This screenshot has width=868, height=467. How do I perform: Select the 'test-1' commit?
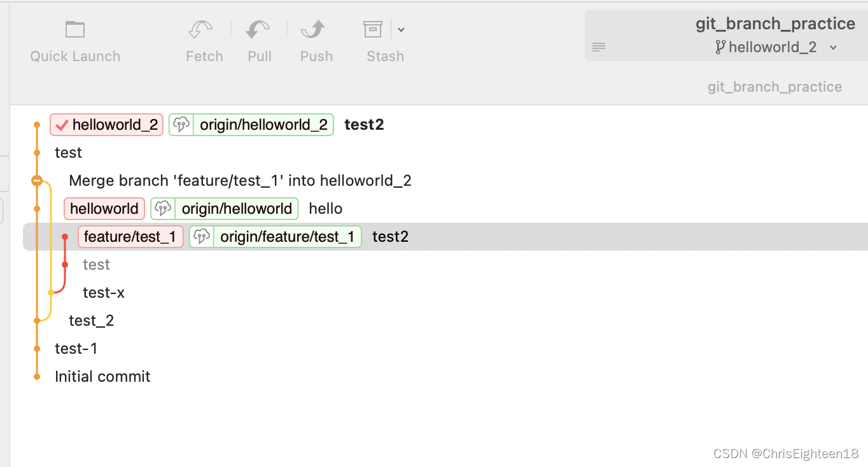click(x=76, y=349)
